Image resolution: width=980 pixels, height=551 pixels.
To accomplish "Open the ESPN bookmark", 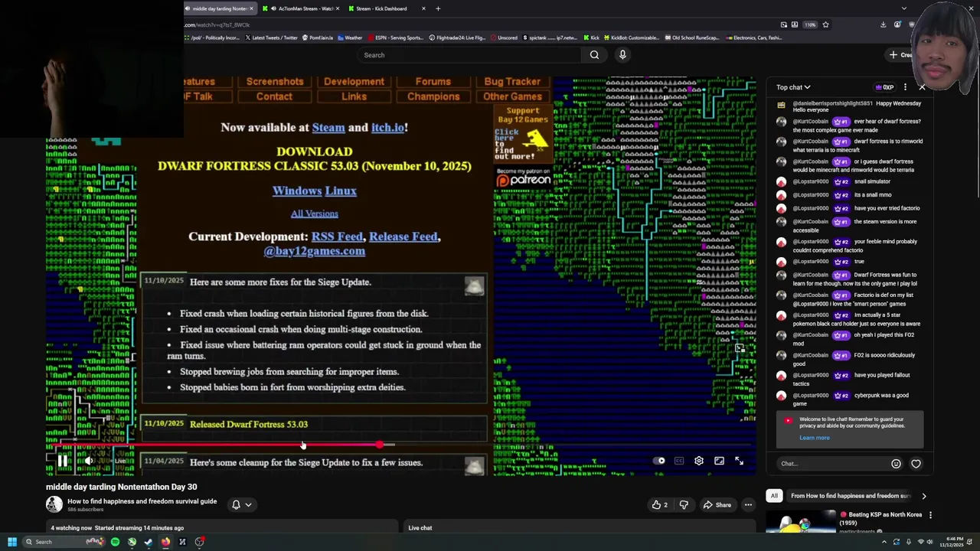I will click(396, 37).
